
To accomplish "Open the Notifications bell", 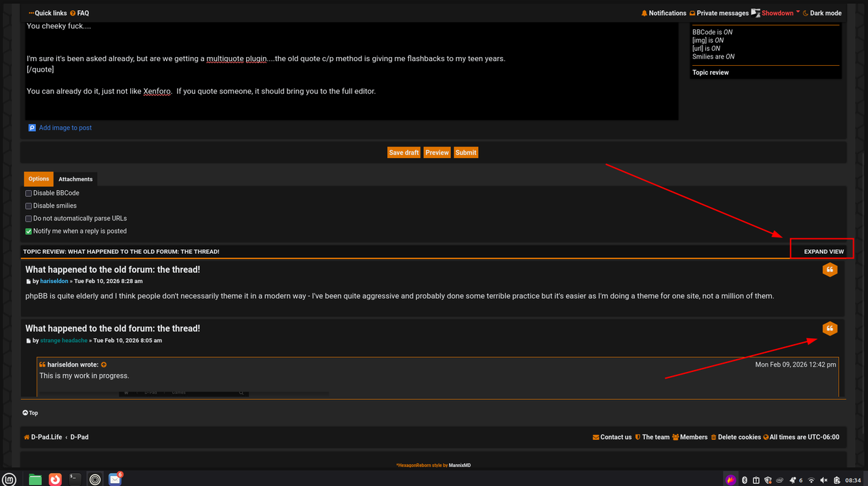I will (663, 13).
